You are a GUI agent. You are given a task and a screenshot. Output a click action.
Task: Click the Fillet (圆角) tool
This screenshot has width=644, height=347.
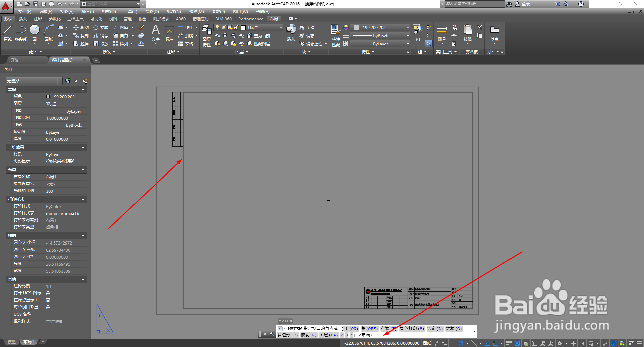click(x=121, y=36)
